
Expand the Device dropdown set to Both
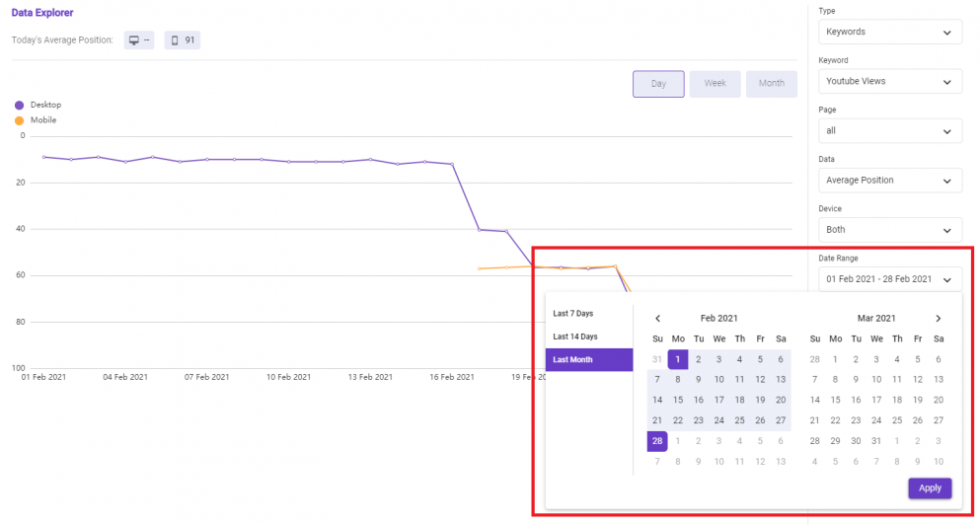[x=890, y=229]
